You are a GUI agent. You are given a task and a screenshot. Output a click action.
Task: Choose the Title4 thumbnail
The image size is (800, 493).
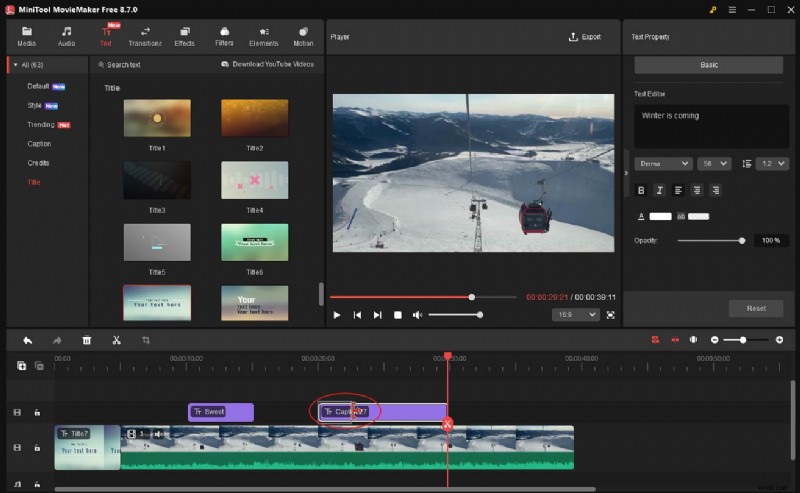(x=255, y=180)
